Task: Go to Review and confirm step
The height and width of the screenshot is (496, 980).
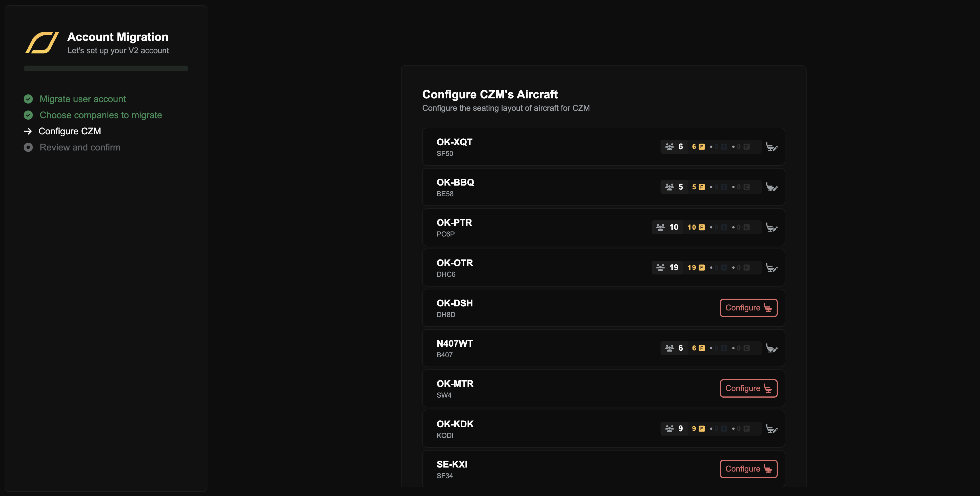Action: pyautogui.click(x=80, y=148)
